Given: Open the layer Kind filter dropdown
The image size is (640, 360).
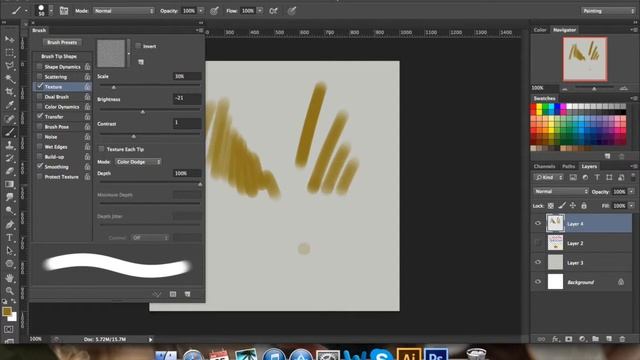Looking at the screenshot, I should tap(549, 178).
